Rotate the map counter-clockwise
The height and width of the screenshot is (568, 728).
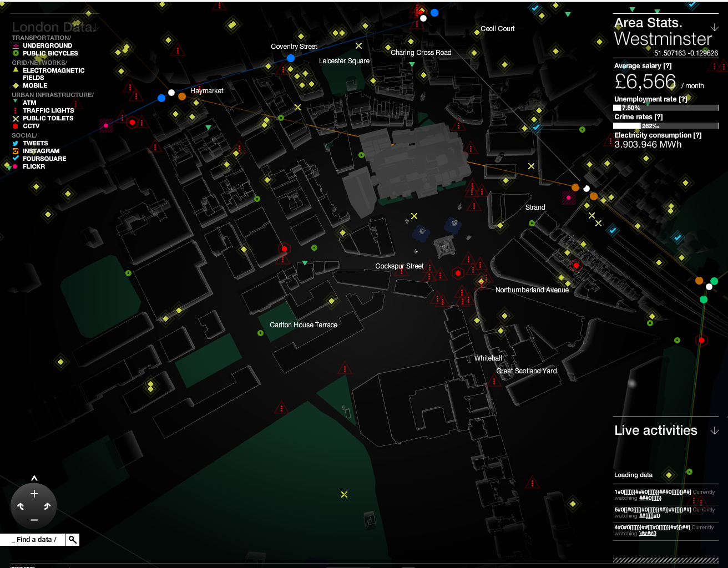coord(21,506)
